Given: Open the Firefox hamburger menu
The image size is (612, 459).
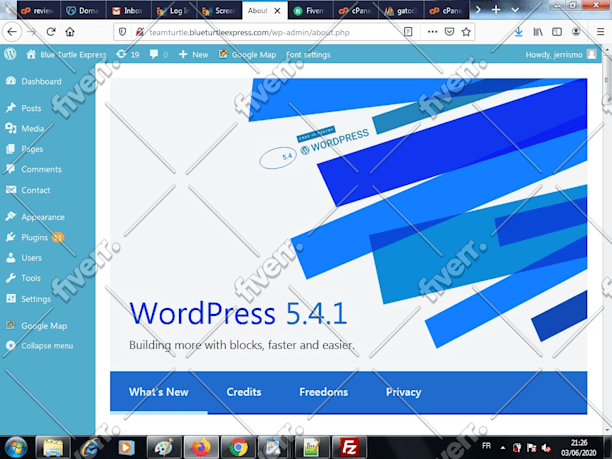Looking at the screenshot, I should [601, 32].
